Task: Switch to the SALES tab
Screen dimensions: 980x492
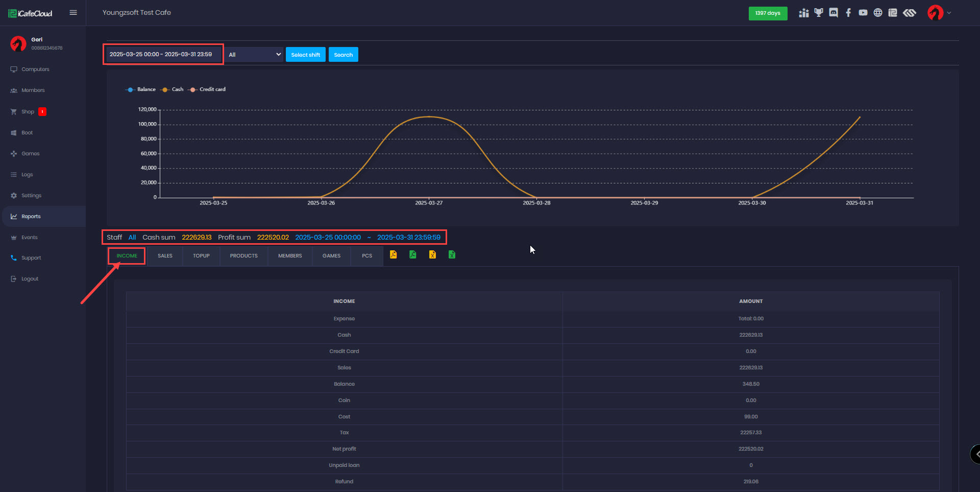Action: pos(165,256)
